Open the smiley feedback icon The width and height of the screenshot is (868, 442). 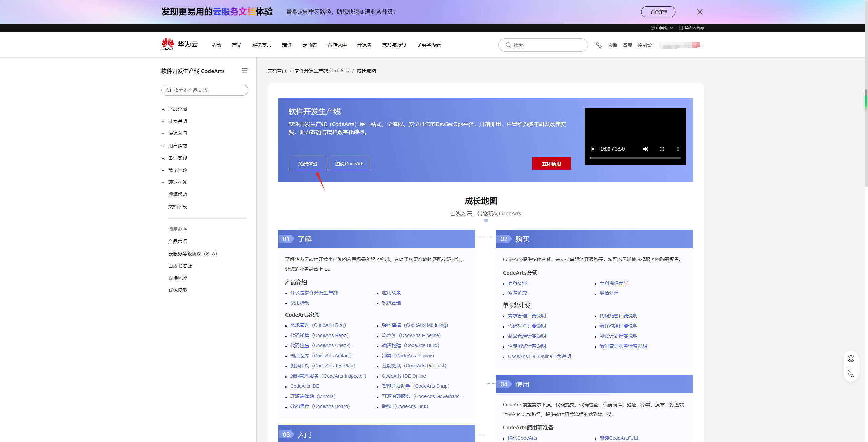[851, 359]
